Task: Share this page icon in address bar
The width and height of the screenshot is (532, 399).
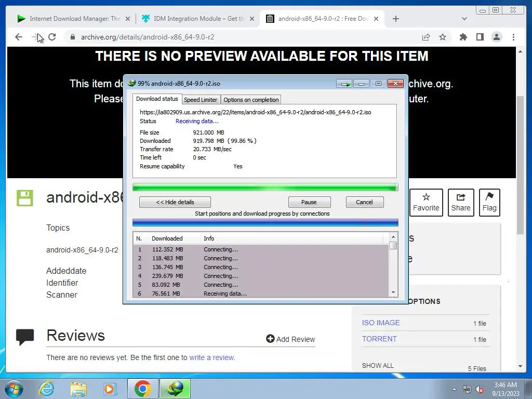Action: 426,37
